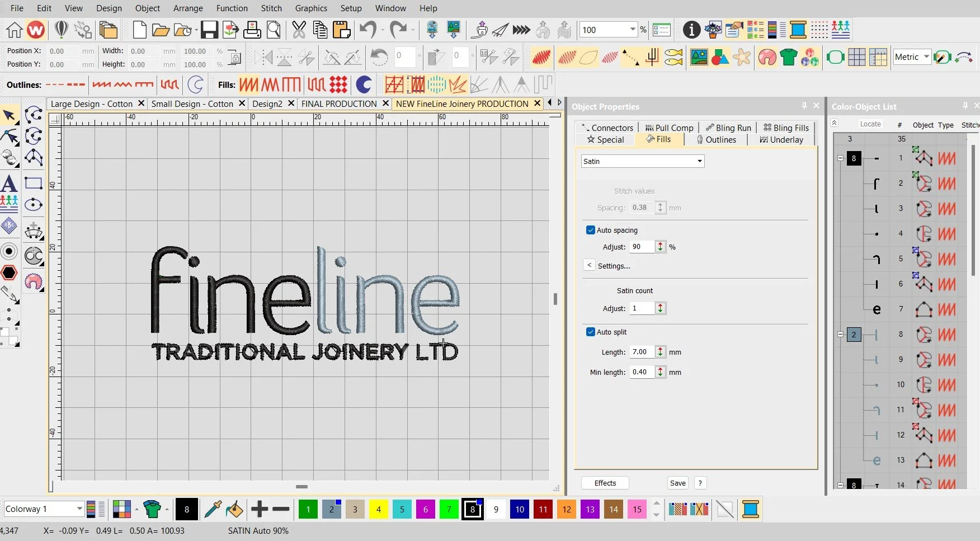Click the printer icon
980x541 pixels.
(252, 30)
